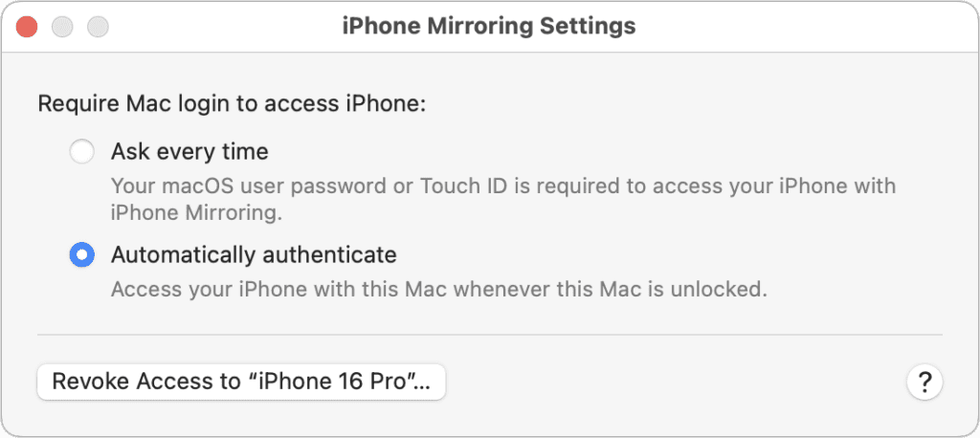Click the word "Require" in the heading
Screen dimensions: 980x438
point(78,103)
